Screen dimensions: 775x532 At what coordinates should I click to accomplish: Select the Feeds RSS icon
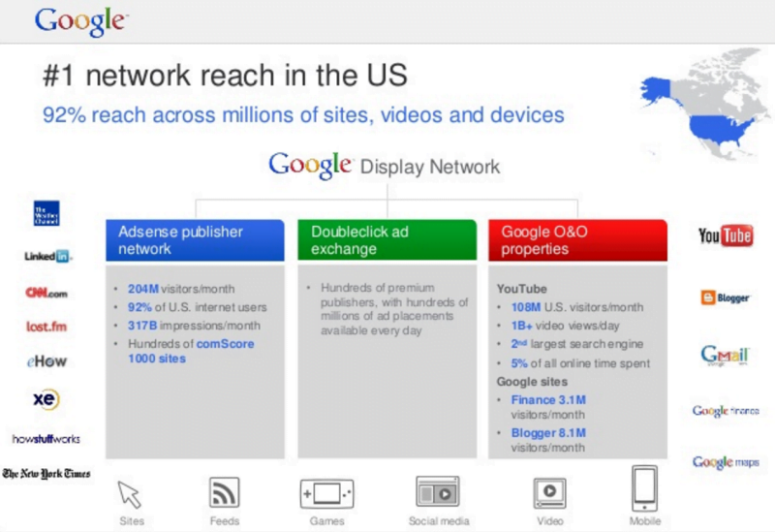pyautogui.click(x=225, y=492)
